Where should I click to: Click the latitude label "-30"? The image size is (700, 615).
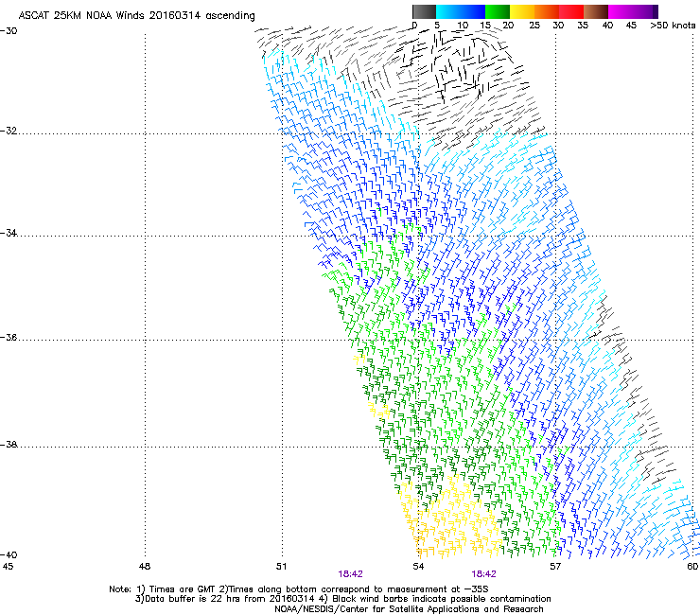coord(9,31)
